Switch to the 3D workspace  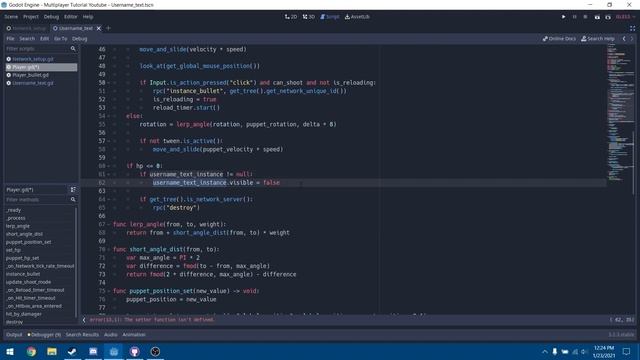[x=309, y=17]
